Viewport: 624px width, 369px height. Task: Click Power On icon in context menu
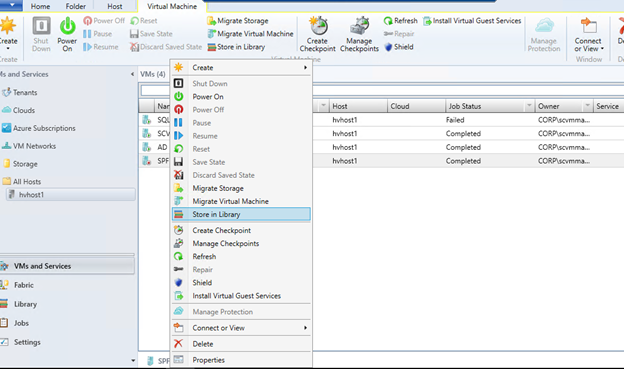179,96
